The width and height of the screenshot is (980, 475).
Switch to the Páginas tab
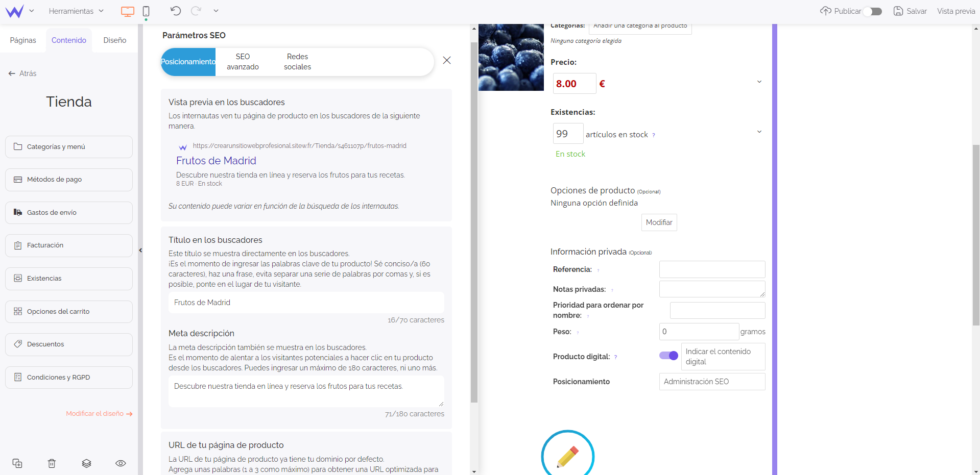[x=23, y=40]
